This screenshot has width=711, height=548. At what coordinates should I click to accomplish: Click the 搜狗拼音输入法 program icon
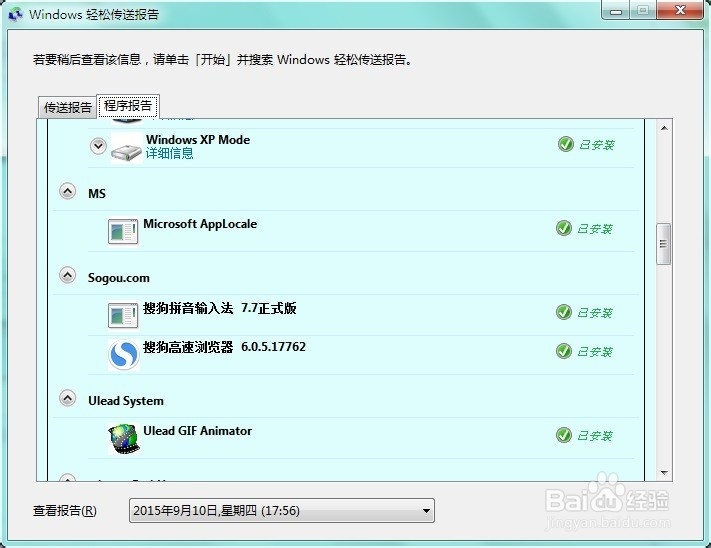pos(123,315)
